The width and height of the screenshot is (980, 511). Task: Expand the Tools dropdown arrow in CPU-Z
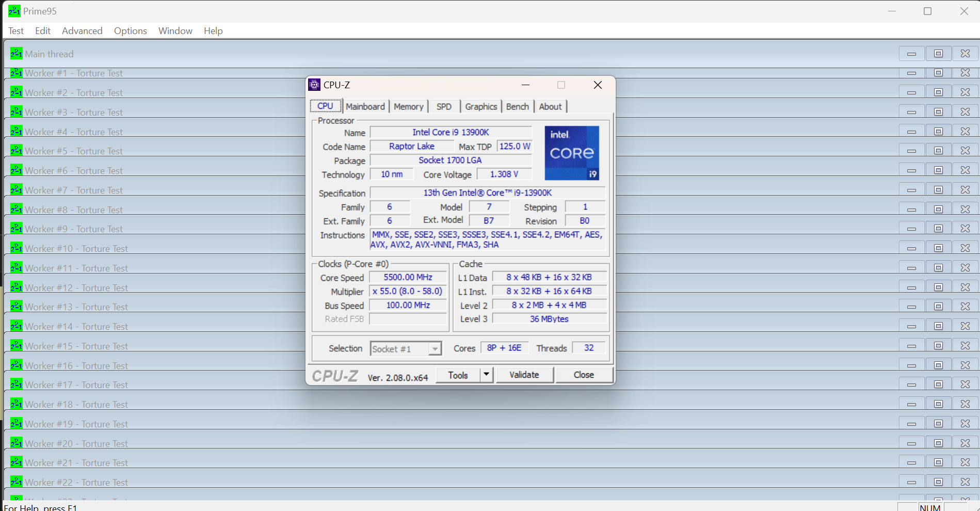(x=487, y=375)
